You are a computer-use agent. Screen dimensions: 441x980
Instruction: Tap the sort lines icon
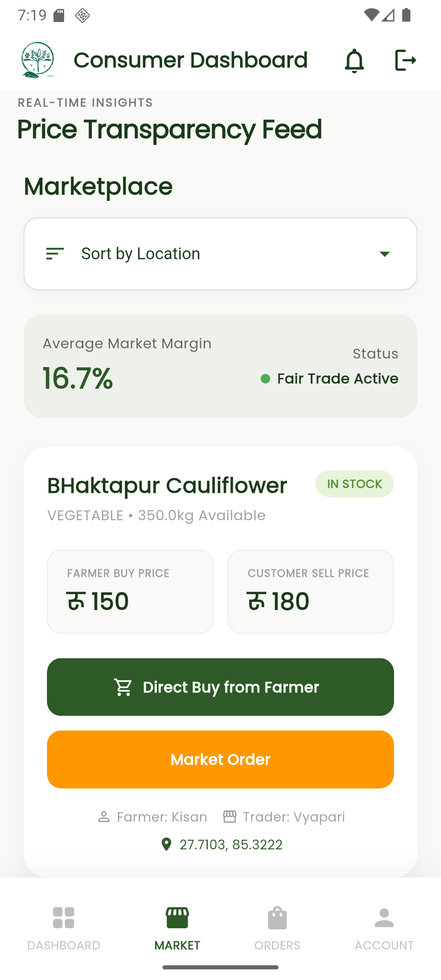[55, 254]
